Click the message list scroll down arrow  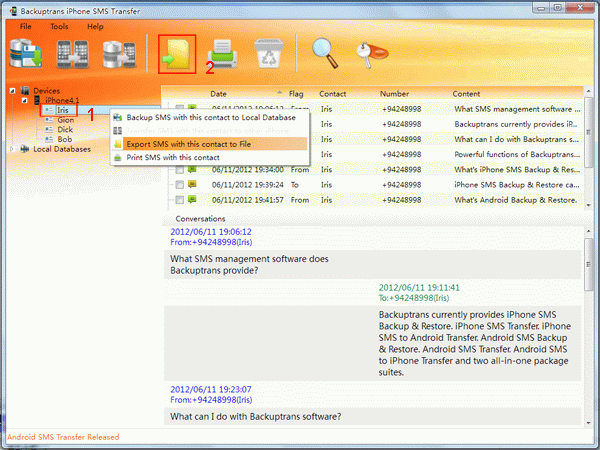pyautogui.click(x=589, y=205)
